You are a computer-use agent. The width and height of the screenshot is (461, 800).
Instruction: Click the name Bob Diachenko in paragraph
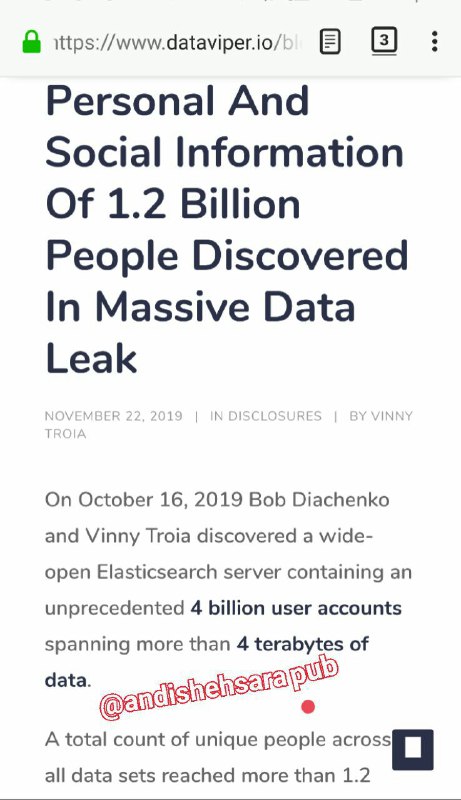319,499
